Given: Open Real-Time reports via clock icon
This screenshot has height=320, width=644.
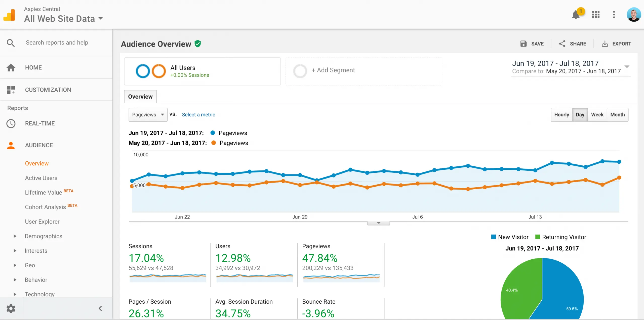Looking at the screenshot, I should click(x=11, y=124).
